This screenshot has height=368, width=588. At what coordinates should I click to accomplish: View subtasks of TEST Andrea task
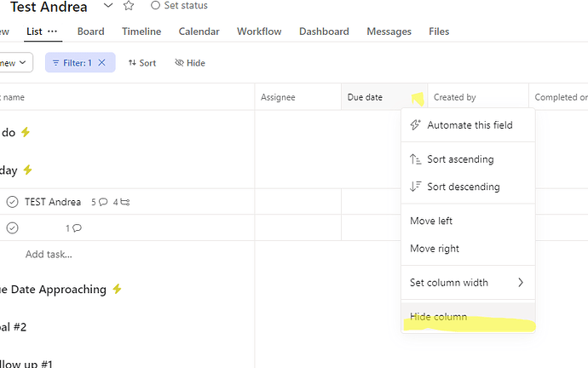click(121, 202)
